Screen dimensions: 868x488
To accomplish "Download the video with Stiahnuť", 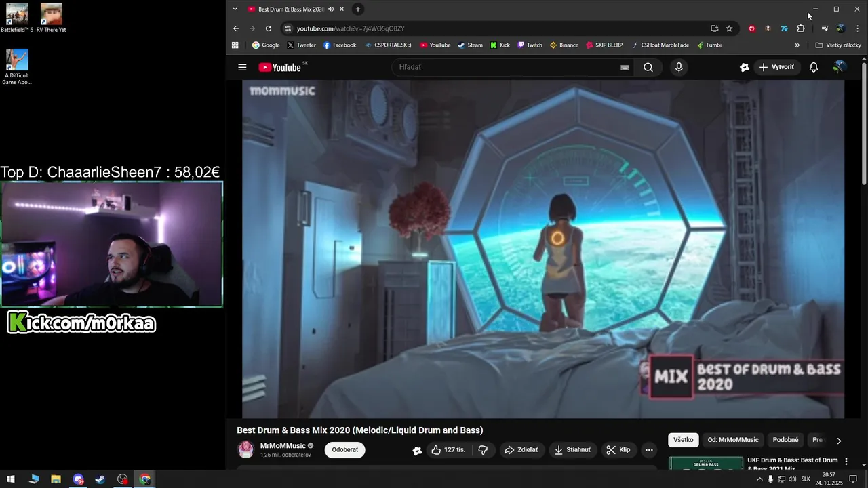I will coord(572,450).
